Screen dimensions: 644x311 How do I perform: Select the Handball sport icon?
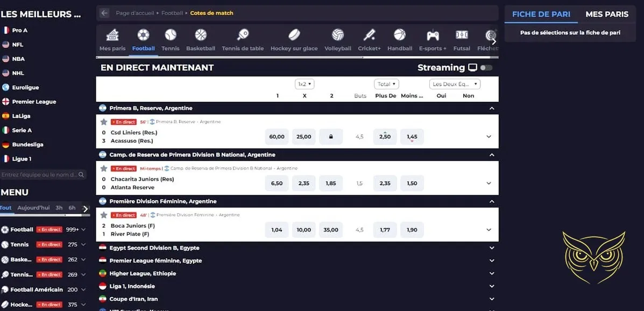point(399,39)
